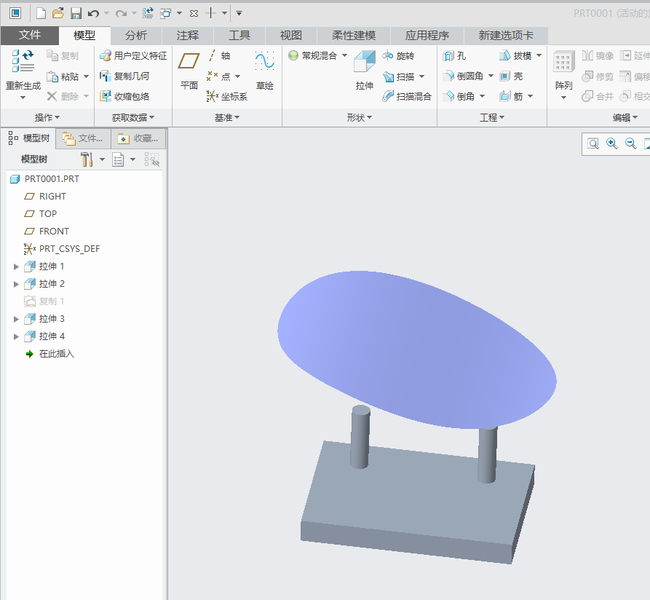
Task: Click the 扫描混合 swept blend tool
Action: pyautogui.click(x=407, y=96)
